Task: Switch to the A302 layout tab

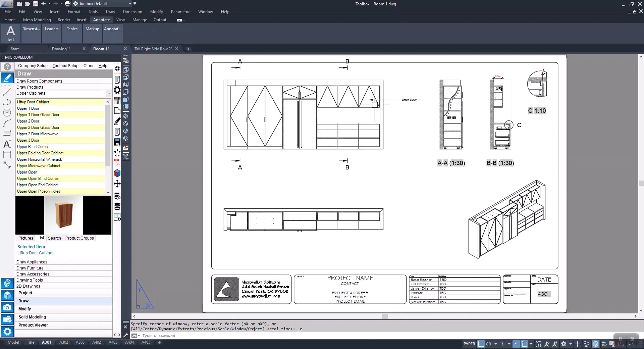Action: click(x=64, y=342)
